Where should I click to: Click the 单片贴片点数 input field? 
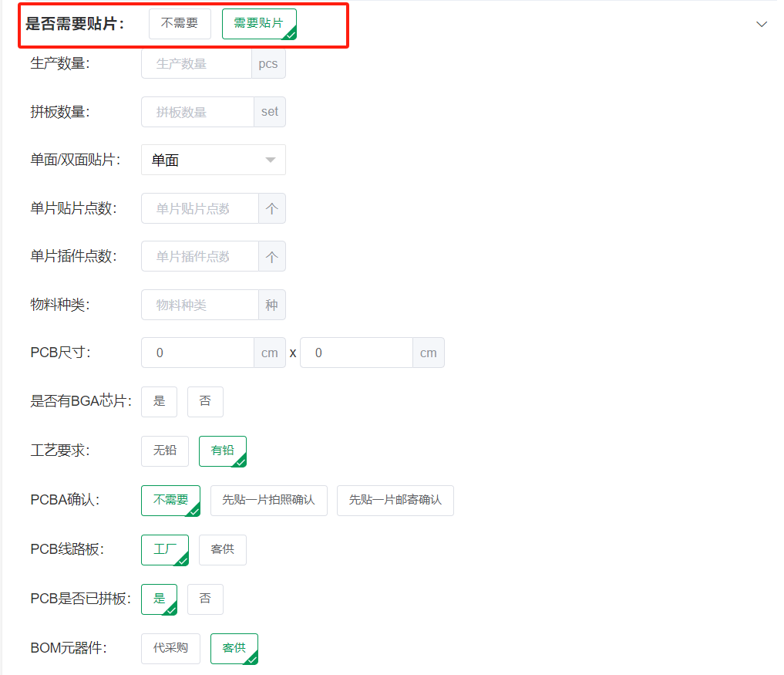click(200, 208)
